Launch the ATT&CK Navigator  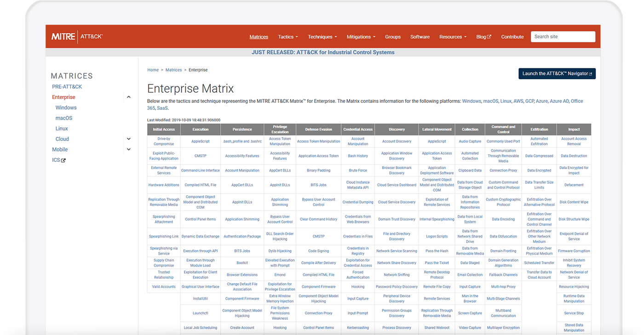tap(557, 74)
